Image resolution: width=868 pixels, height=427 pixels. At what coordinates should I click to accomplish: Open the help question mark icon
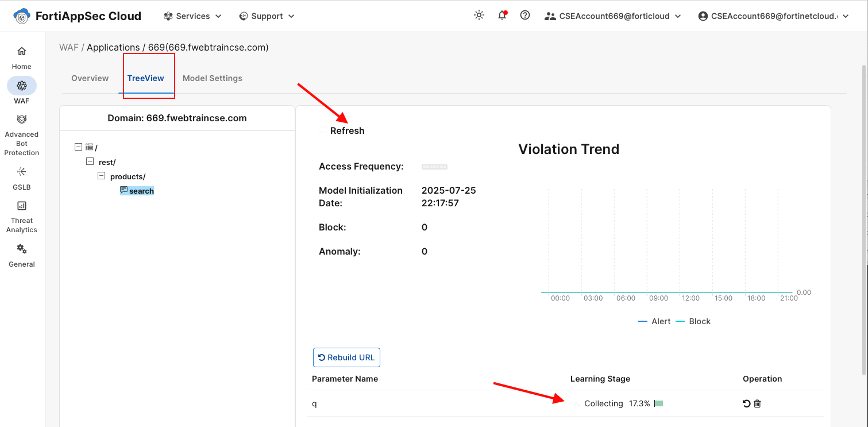coord(525,16)
